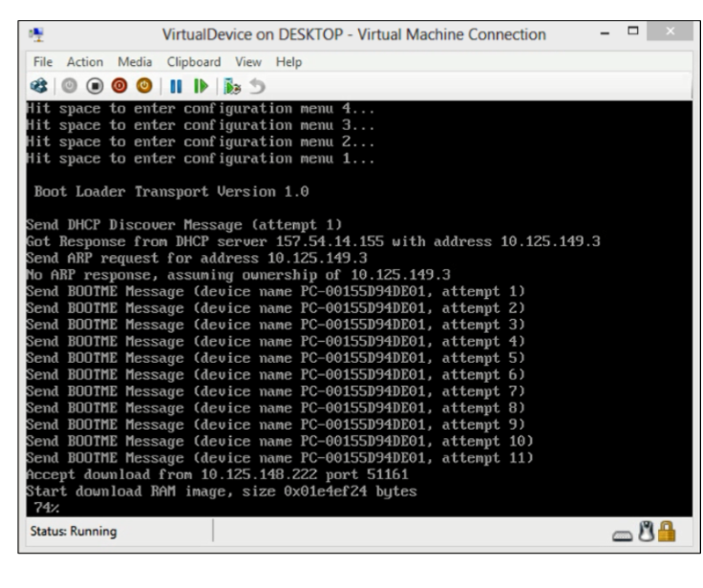The width and height of the screenshot is (703, 588).
Task: Click the Virtual Machine Connection title bar icon
Action: coord(36,34)
